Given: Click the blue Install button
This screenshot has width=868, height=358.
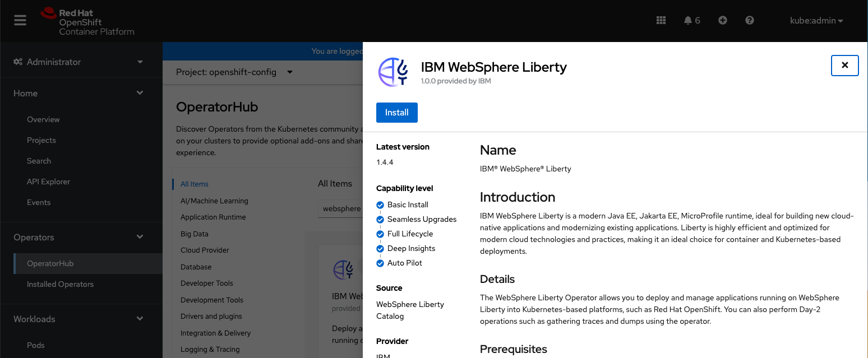Looking at the screenshot, I should [x=396, y=113].
